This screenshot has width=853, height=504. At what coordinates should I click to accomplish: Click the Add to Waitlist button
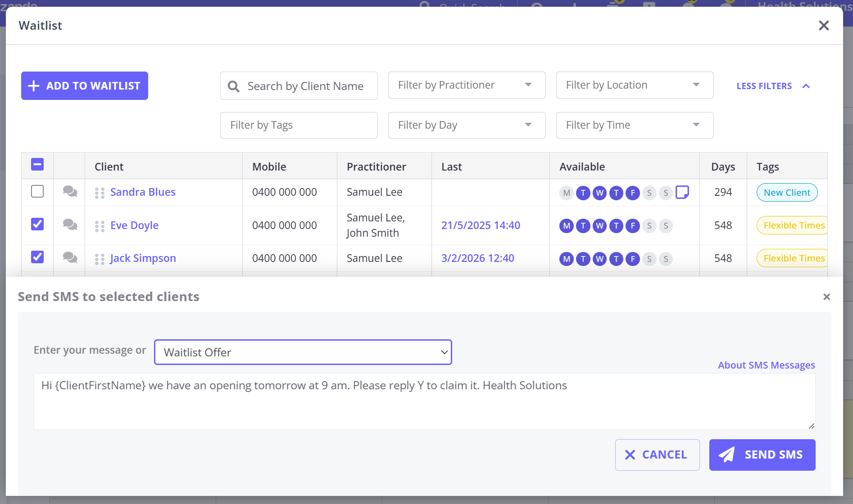point(85,86)
